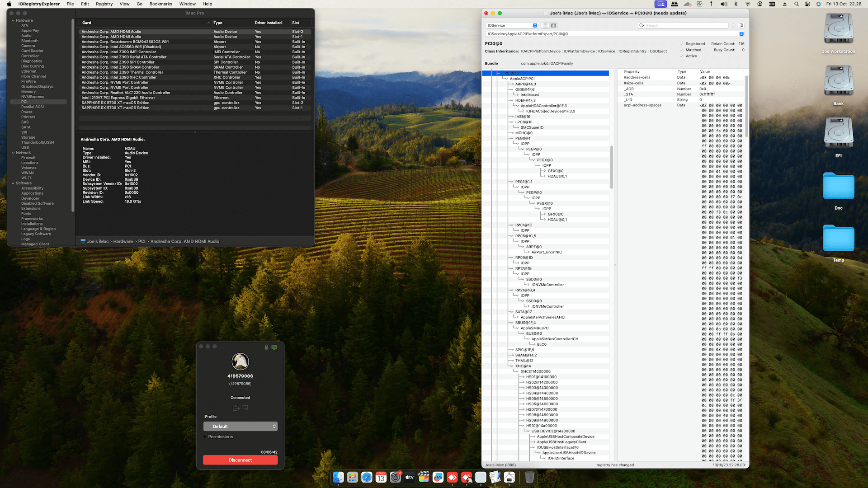Open the Bookmarks menu
Viewport: 868px width, 488px height.
coord(160,4)
